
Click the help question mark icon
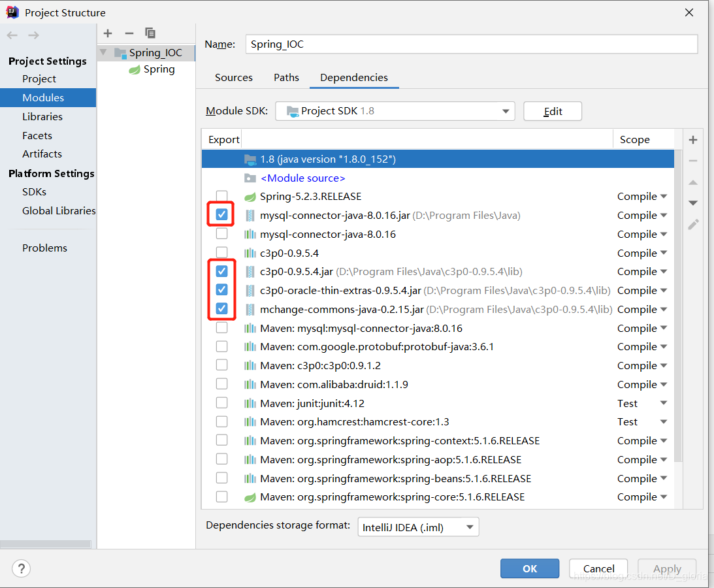click(x=21, y=568)
